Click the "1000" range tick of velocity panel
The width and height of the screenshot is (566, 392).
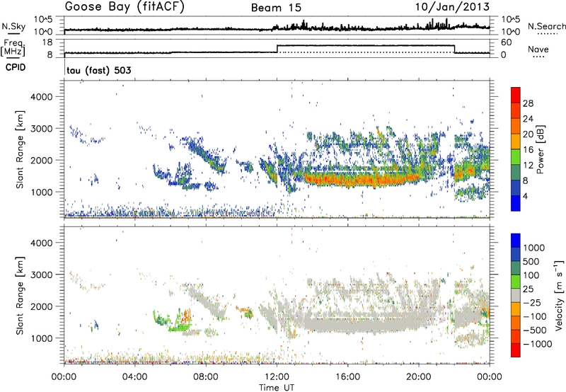tap(41, 338)
